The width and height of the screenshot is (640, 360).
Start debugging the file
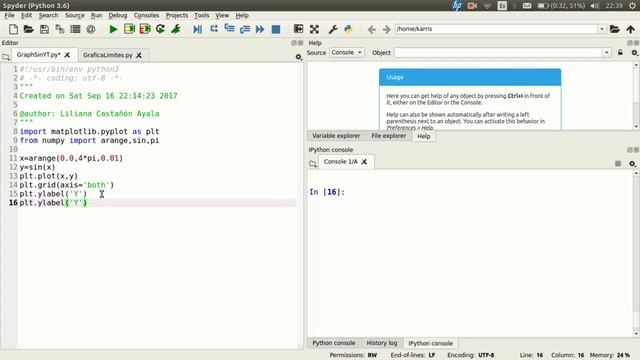pyautogui.click(x=198, y=29)
